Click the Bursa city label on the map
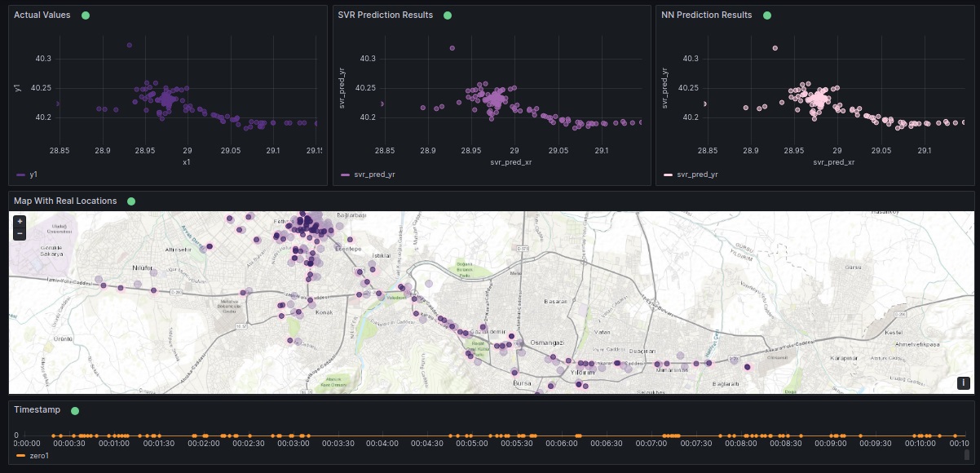980x473 pixels. coord(522,383)
